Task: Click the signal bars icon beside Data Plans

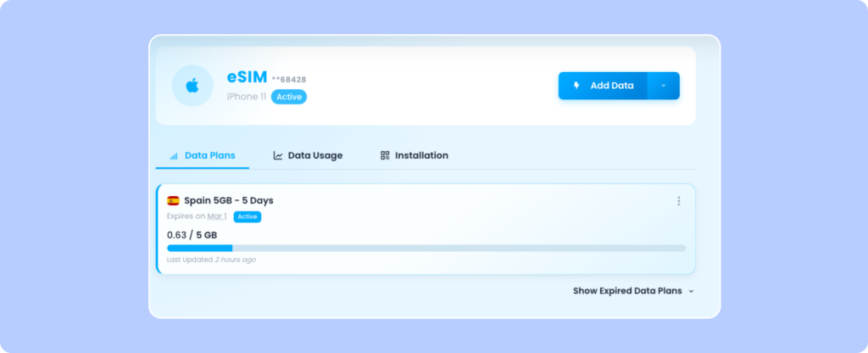Action: [x=174, y=156]
